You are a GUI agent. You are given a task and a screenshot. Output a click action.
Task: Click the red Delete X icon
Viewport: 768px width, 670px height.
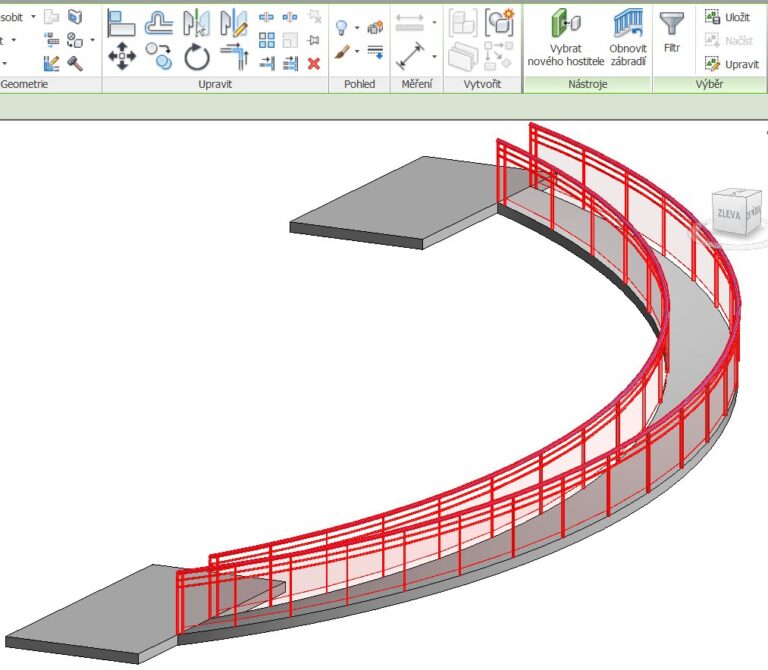pos(314,64)
